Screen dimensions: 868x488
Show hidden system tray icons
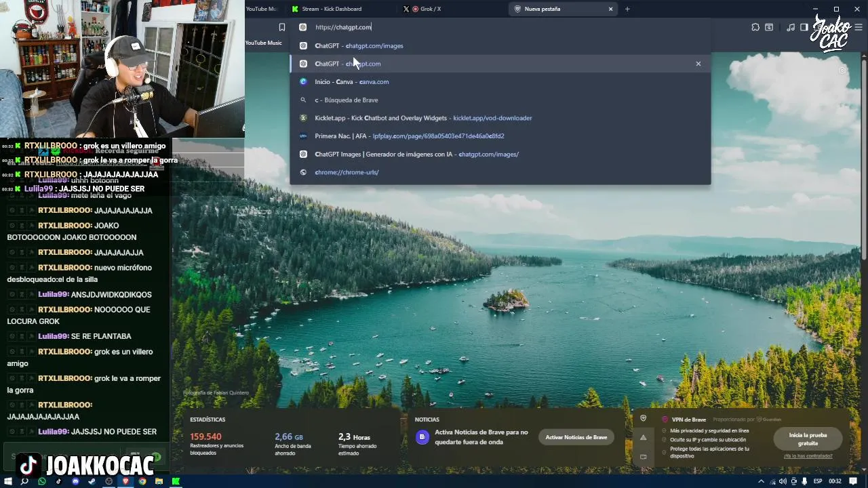point(762,481)
